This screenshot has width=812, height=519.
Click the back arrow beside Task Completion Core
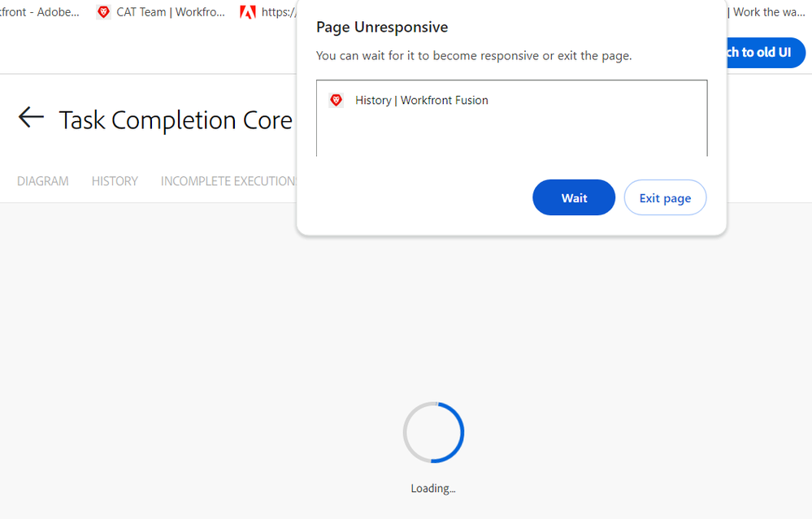tap(30, 117)
